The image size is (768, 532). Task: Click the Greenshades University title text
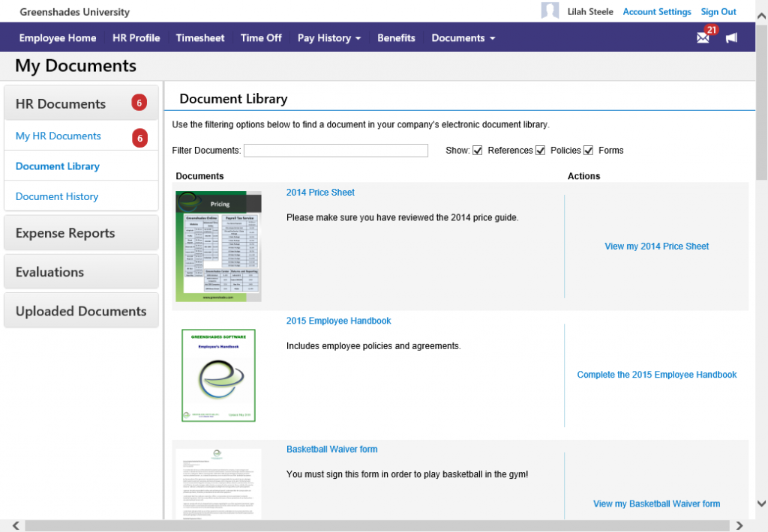75,12
